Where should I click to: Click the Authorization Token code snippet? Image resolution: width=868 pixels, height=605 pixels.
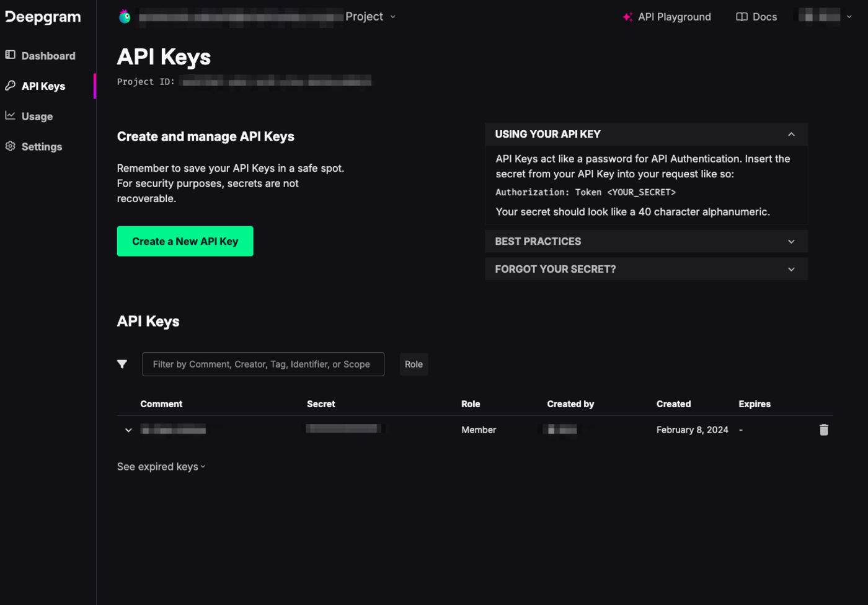[x=585, y=192]
